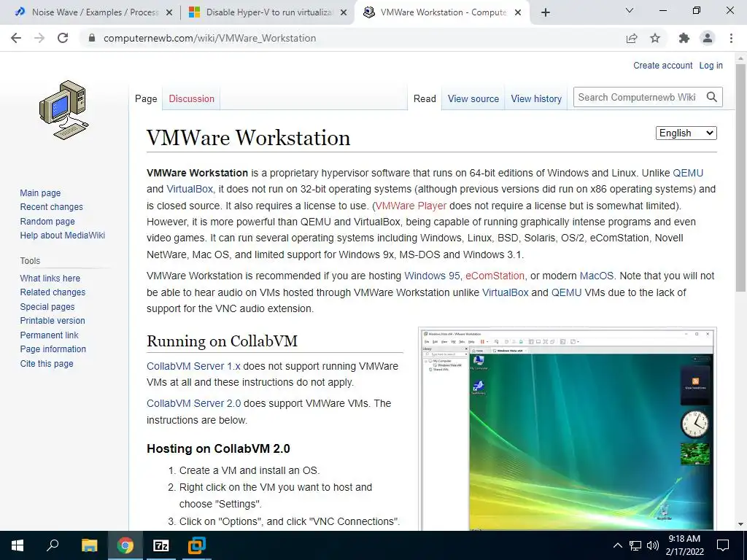The height and width of the screenshot is (560, 747).
Task: Open the taskbar clock showing 9:18 AM
Action: coord(684,545)
